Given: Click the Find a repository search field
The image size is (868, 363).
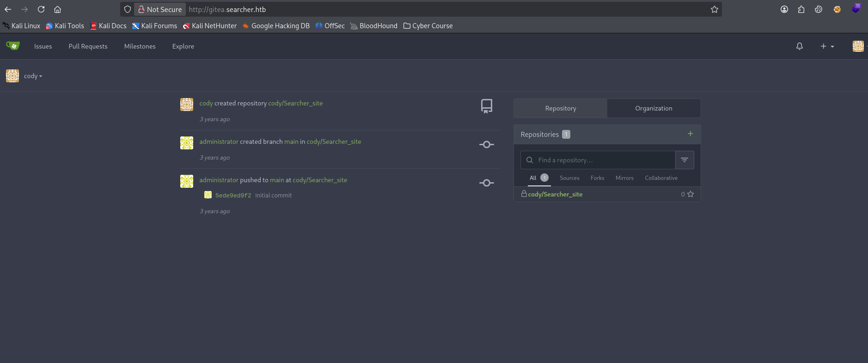Looking at the screenshot, I should [x=598, y=160].
